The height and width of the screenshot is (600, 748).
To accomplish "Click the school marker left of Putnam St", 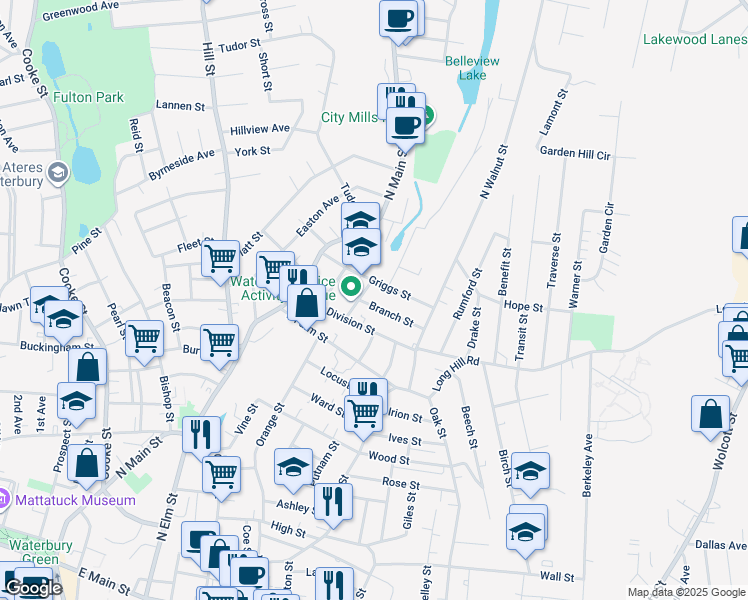I will point(293,467).
